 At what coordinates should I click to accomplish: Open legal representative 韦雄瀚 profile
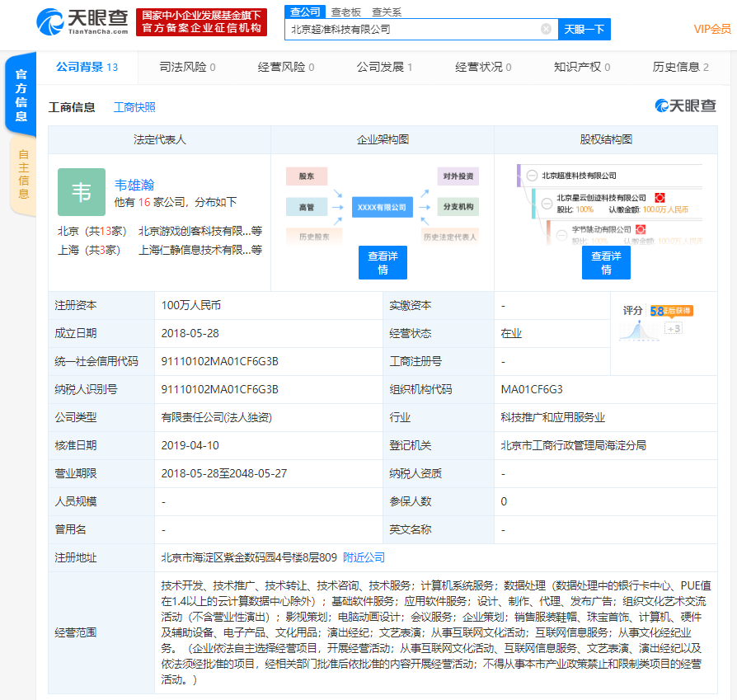[134, 186]
